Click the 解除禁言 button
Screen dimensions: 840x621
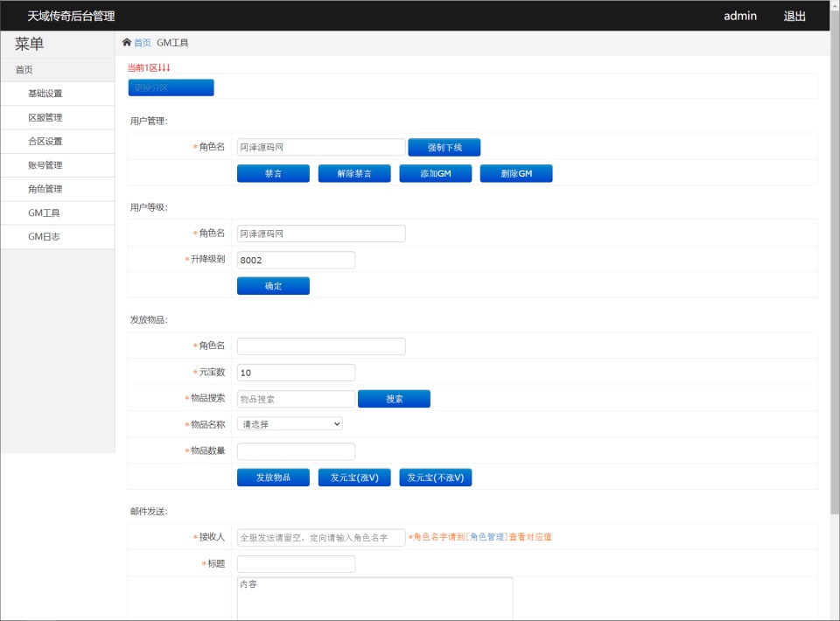pyautogui.click(x=353, y=174)
